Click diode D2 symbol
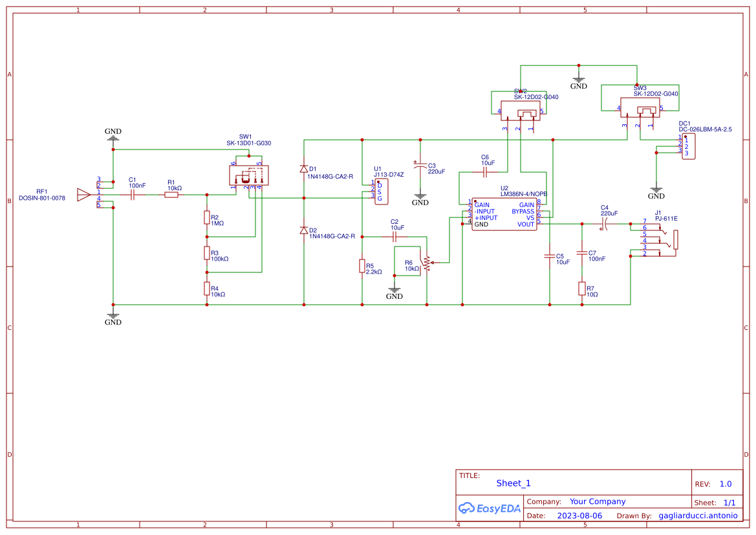The height and width of the screenshot is (535, 756). pos(304,230)
